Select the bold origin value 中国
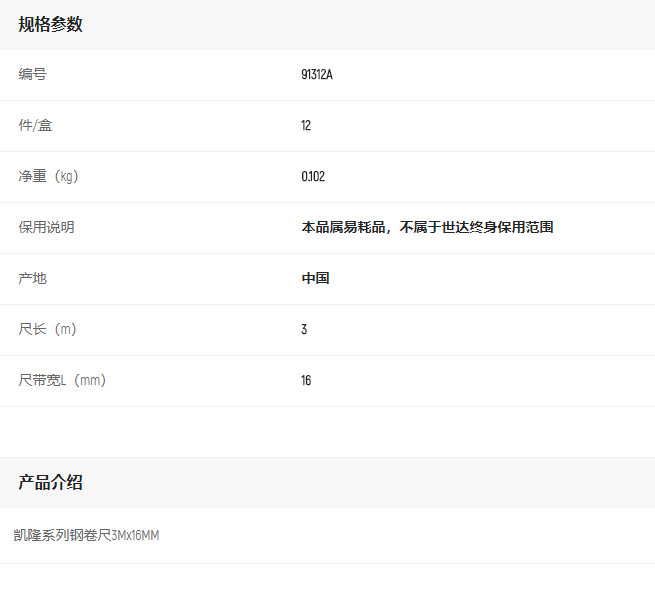 click(x=315, y=279)
